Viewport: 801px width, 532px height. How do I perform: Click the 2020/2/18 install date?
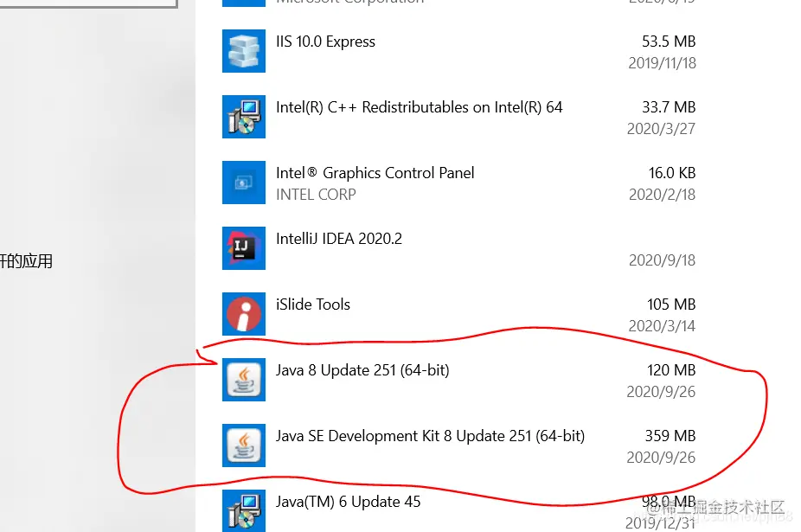point(662,195)
